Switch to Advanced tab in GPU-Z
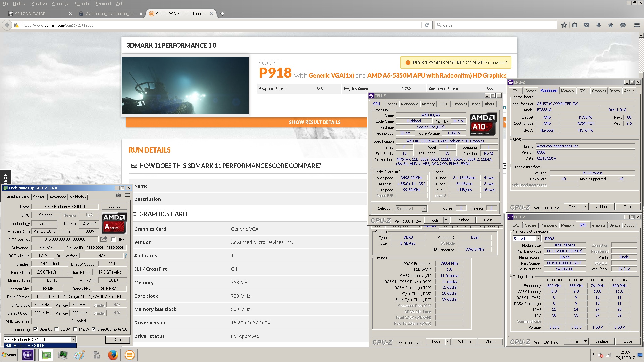644x362 pixels. click(x=58, y=197)
